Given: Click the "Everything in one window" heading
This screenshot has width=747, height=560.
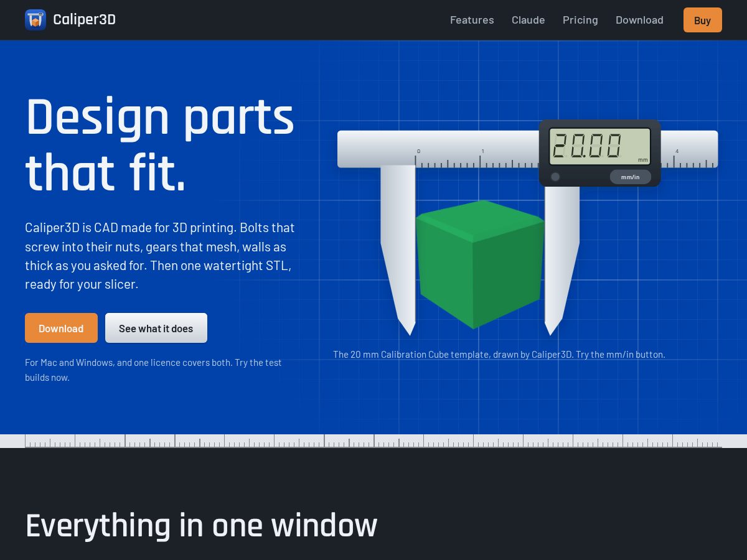Looking at the screenshot, I should 201,525.
